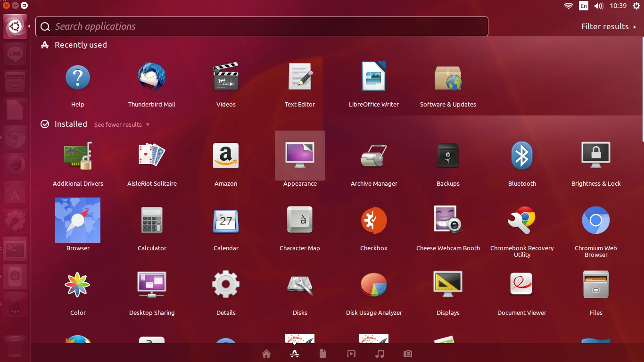This screenshot has width=644, height=362.
Task: Collapse installed apps via See fewer results
Action: point(122,124)
